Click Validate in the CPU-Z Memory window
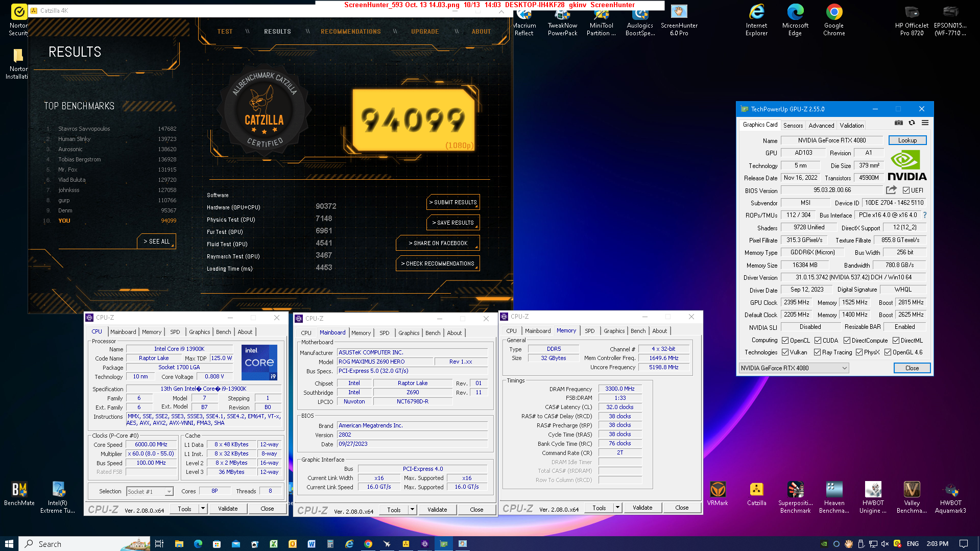980x551 pixels. [642, 508]
